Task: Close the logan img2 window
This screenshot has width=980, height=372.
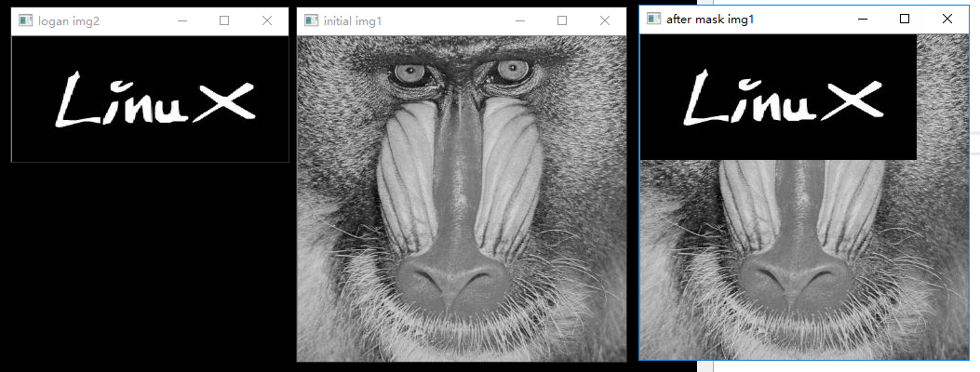Action: [x=267, y=20]
